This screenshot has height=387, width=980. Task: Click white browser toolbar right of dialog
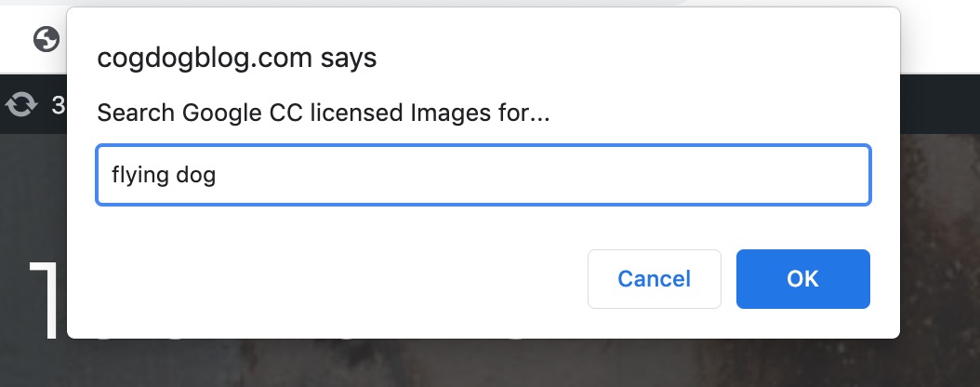point(940,39)
